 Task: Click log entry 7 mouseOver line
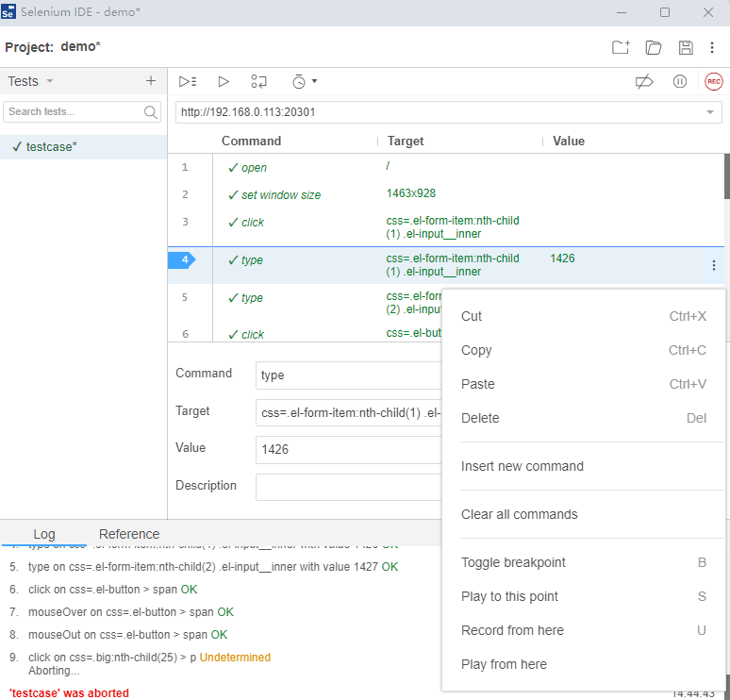pos(122,612)
